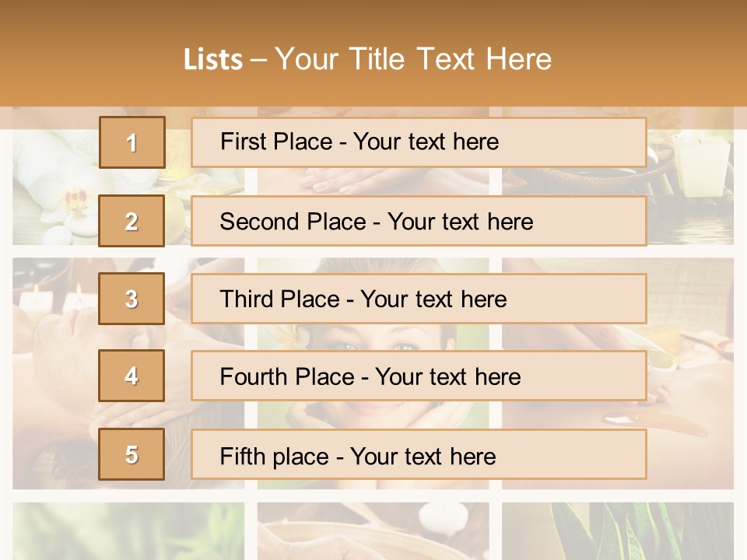
Task: Click the Fifth place text bar
Action: point(419,454)
